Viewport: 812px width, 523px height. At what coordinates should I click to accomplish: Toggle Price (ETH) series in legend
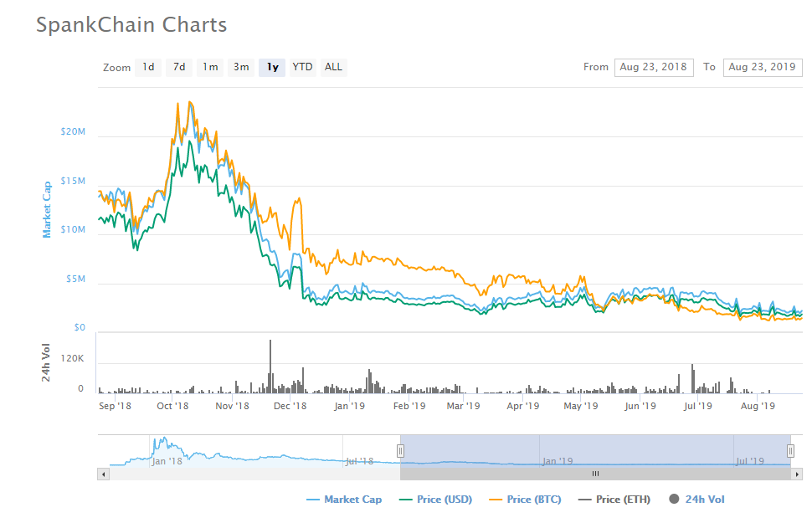[614, 500]
